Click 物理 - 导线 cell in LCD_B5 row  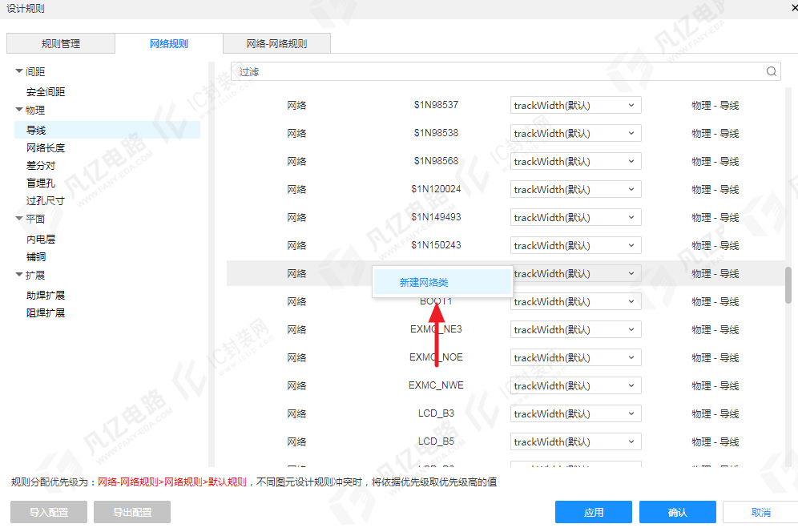coord(715,442)
